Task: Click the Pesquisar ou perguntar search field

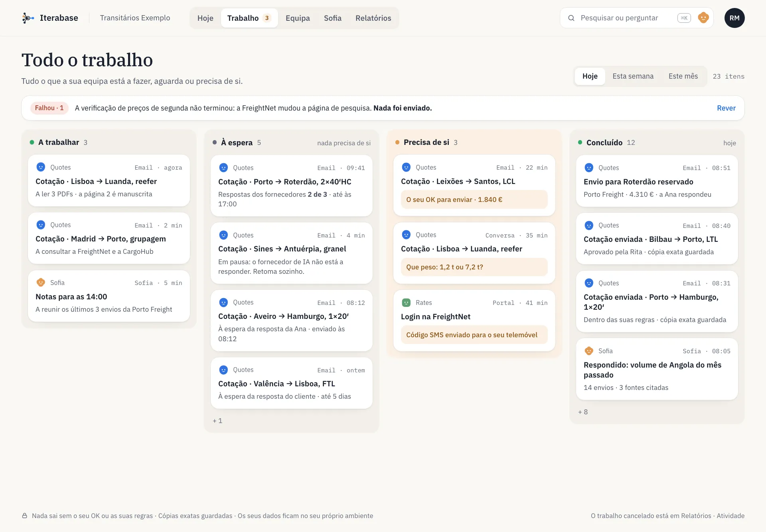Action: [x=636, y=18]
